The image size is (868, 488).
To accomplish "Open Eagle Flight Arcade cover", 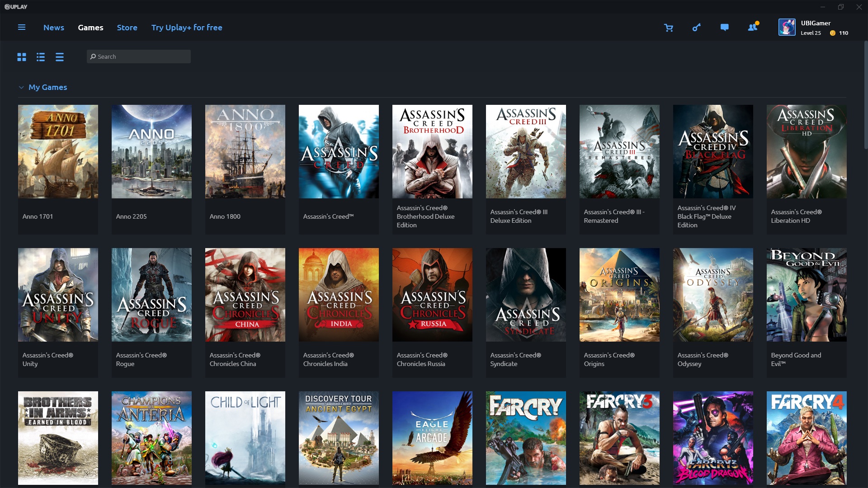I will 432,438.
